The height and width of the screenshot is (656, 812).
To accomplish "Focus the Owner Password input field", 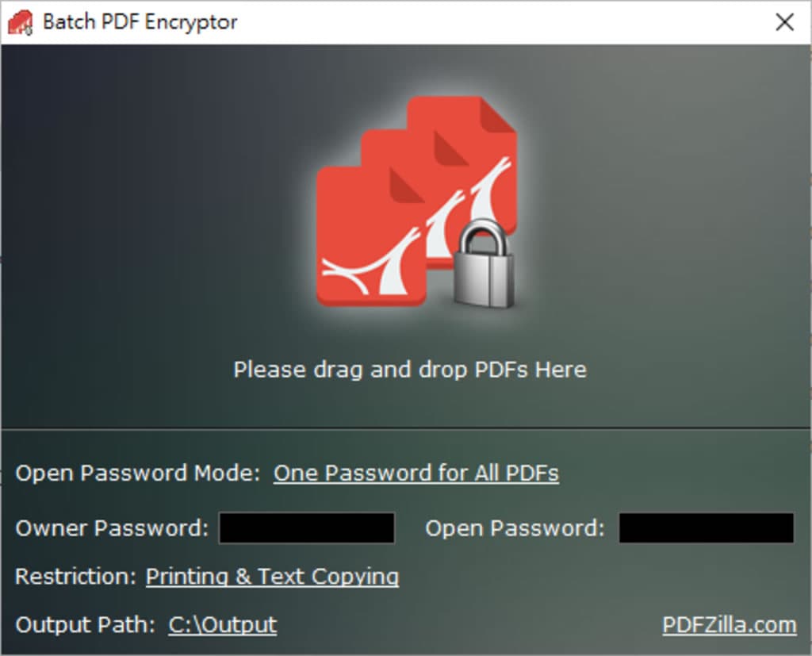I will pos(307,528).
